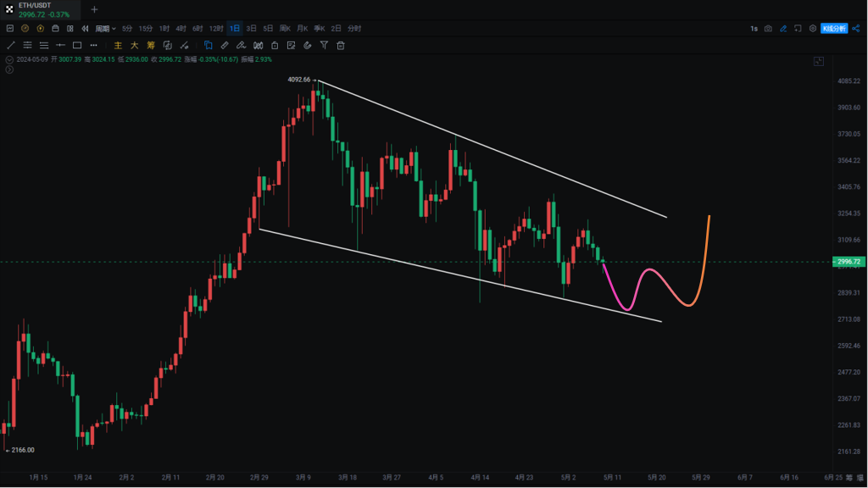
Task: Switch to the 3日 timeframe
Action: click(x=251, y=28)
